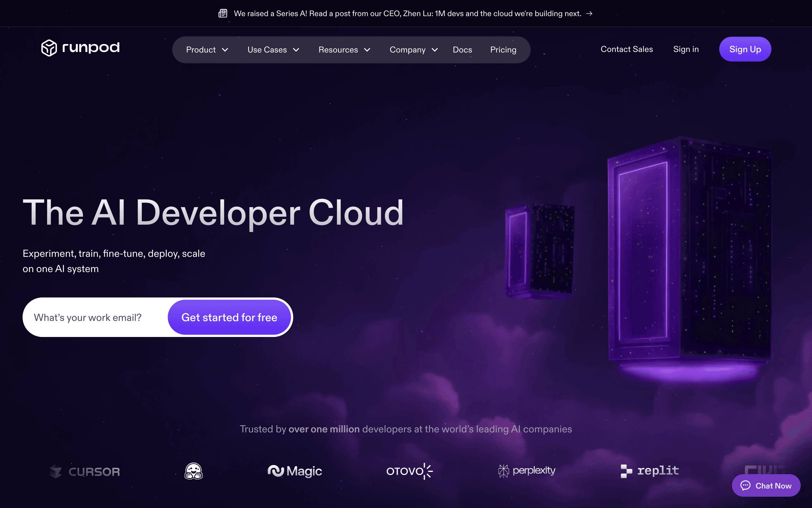Expand the Product dropdown chevron

click(225, 50)
